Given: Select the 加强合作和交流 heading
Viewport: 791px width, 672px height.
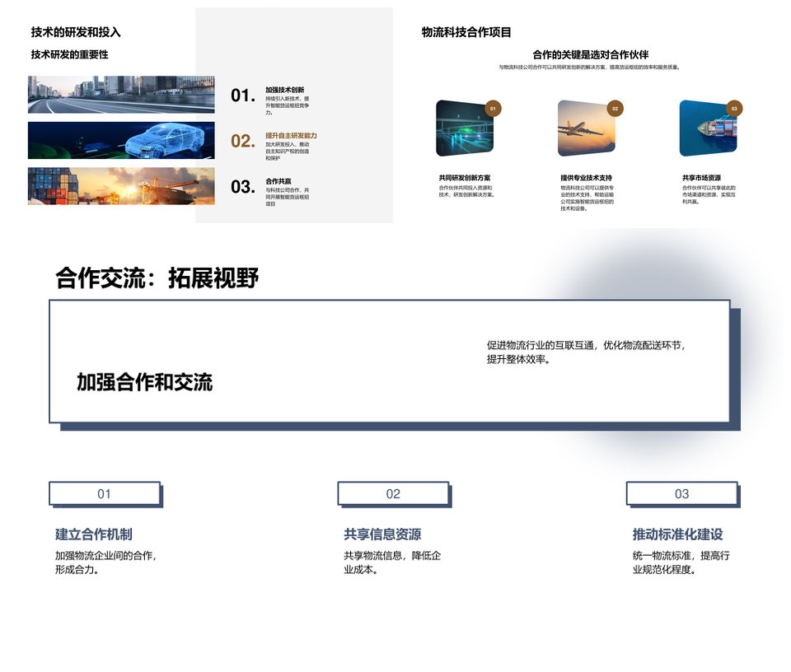Looking at the screenshot, I should click(145, 382).
